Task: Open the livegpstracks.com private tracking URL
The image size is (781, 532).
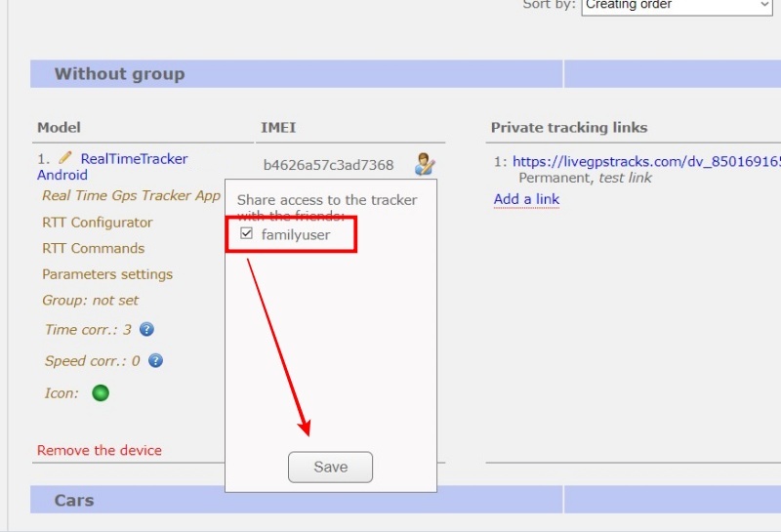Action: point(645,162)
